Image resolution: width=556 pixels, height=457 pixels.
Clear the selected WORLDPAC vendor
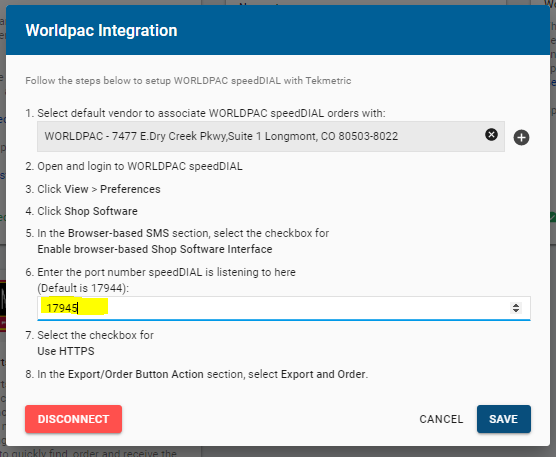coord(491,135)
